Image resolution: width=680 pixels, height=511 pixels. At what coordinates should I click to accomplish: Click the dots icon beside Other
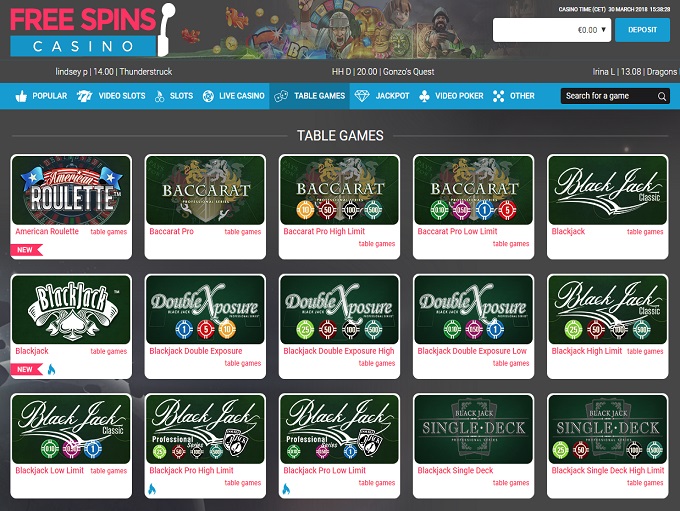point(499,96)
